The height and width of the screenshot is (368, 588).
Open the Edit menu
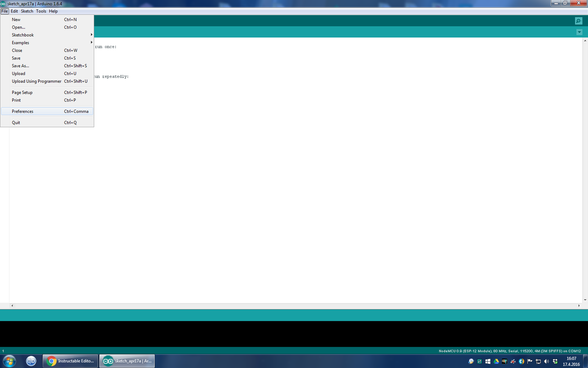click(x=14, y=11)
